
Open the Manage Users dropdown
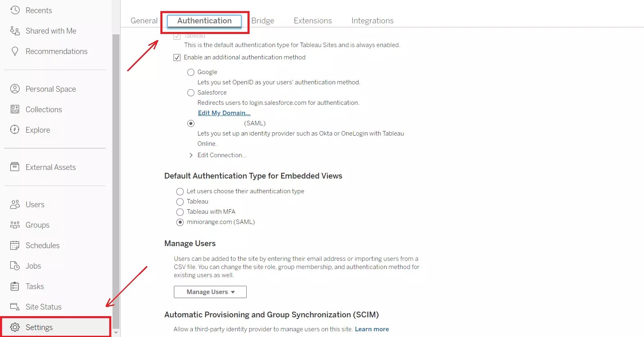[x=210, y=292]
